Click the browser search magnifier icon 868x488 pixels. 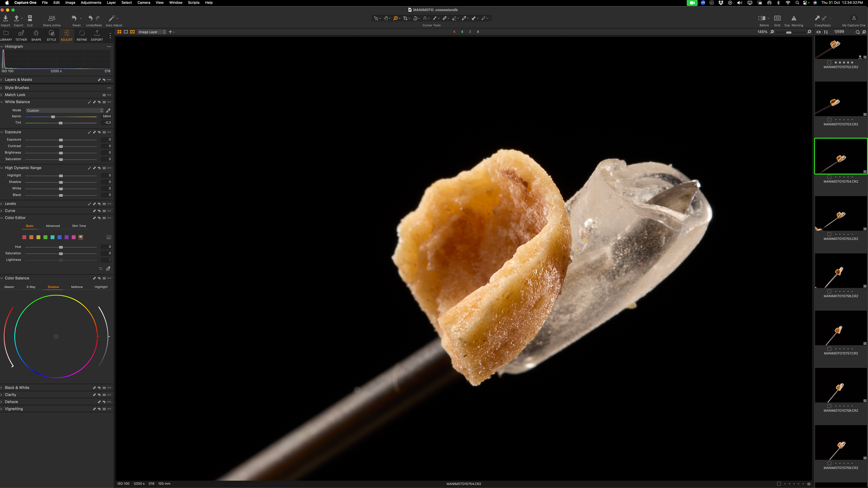point(858,32)
